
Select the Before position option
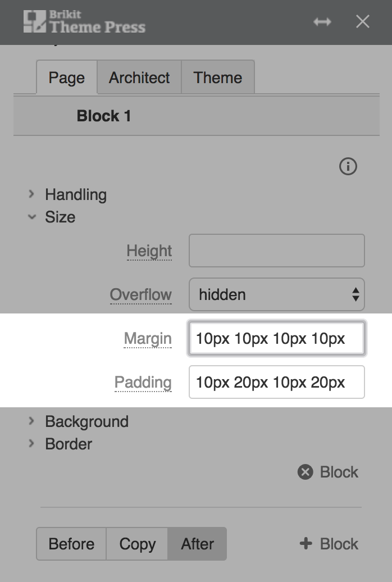[71, 544]
